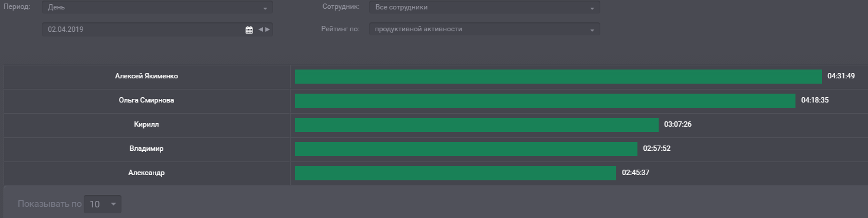Select employee Александр
This screenshot has width=868, height=218.
pyautogui.click(x=147, y=173)
